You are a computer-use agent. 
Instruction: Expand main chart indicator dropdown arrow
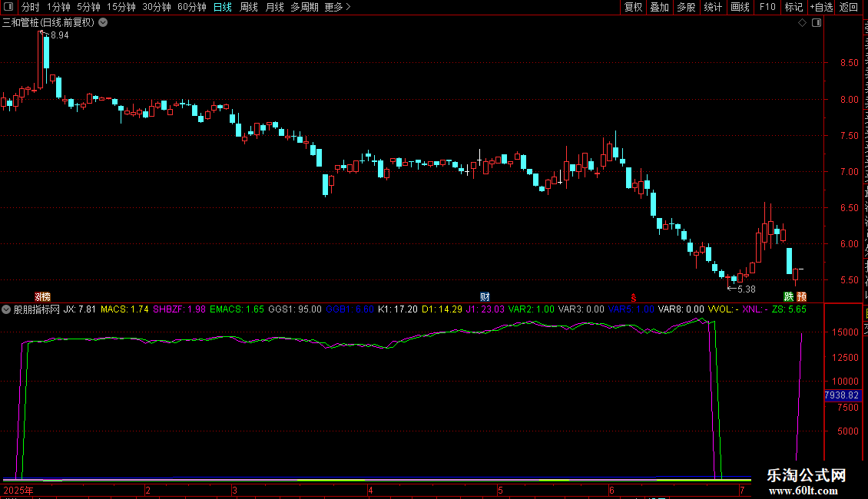tap(103, 23)
